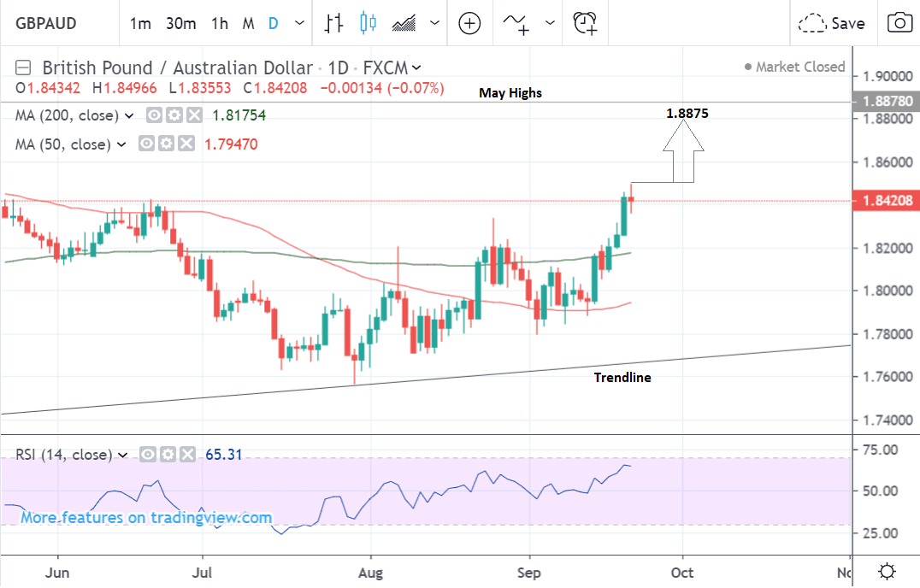Switch to the 30m timeframe

[181, 23]
